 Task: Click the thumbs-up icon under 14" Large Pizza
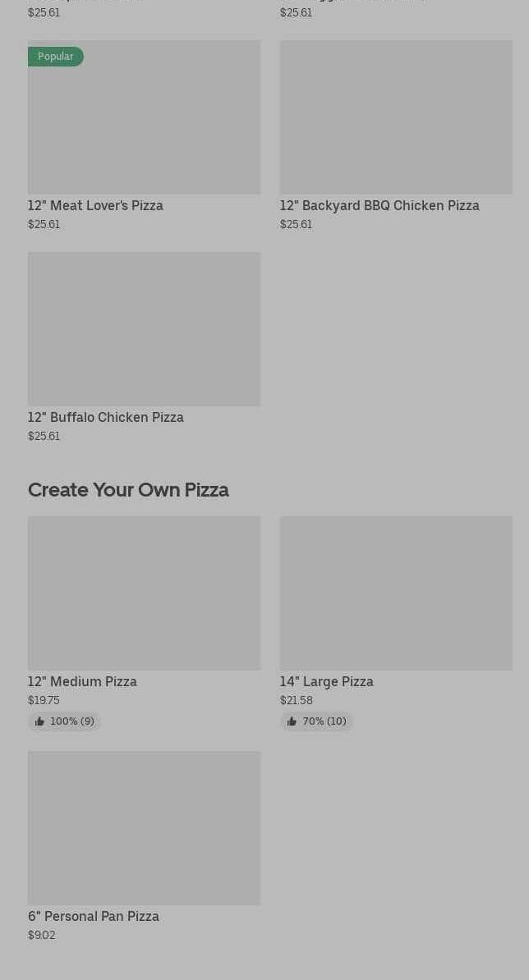pyautogui.click(x=292, y=721)
